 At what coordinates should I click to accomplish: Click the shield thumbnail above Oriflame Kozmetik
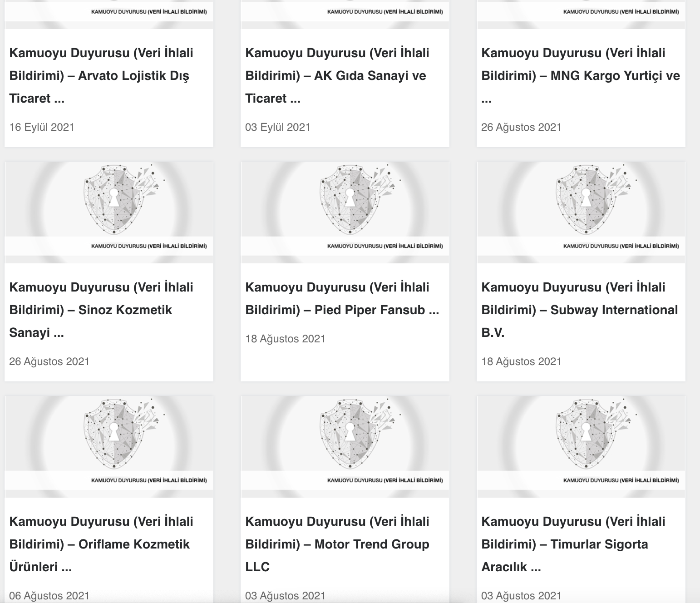[x=109, y=446]
